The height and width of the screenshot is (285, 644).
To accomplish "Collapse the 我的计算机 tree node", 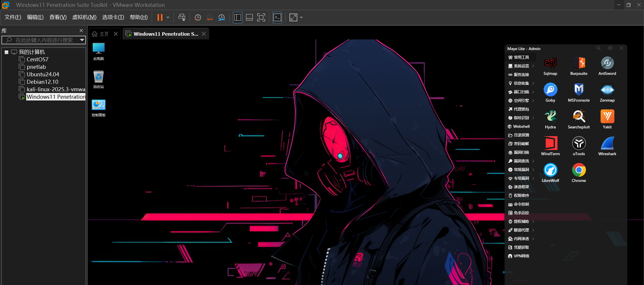I will [x=6, y=52].
